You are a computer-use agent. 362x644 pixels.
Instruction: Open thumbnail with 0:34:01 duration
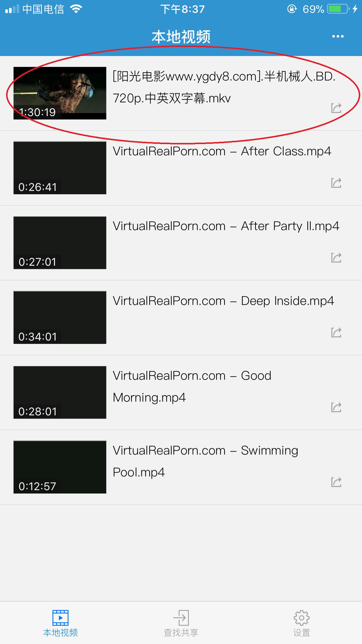tap(60, 317)
